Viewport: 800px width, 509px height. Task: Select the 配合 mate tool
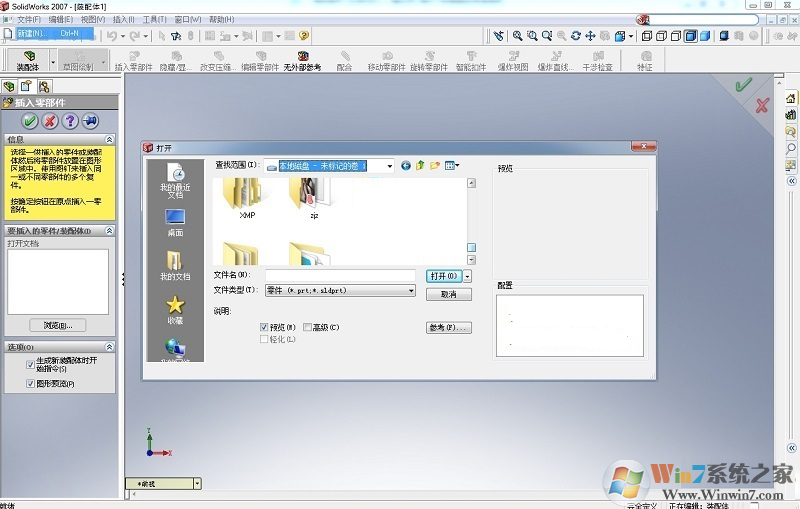(345, 61)
